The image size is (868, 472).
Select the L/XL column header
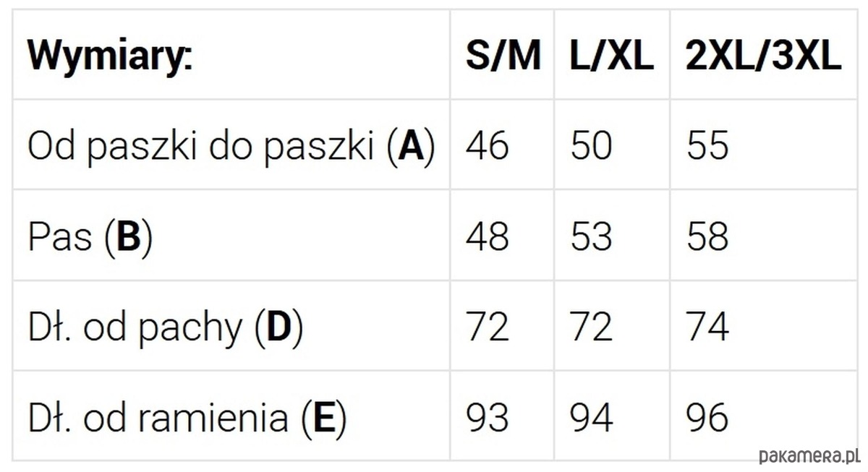tap(612, 56)
